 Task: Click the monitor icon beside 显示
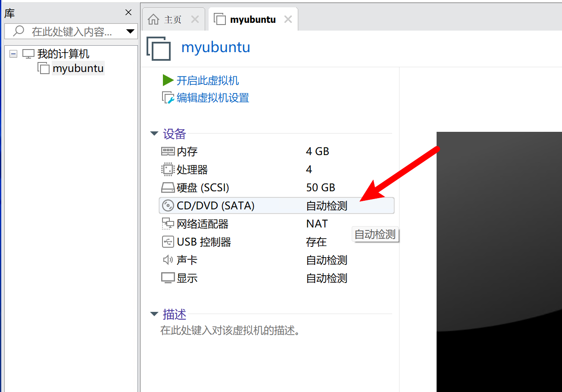pyautogui.click(x=168, y=278)
